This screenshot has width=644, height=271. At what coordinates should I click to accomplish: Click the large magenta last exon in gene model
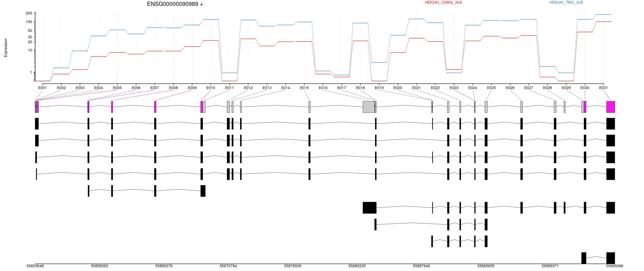[611, 107]
